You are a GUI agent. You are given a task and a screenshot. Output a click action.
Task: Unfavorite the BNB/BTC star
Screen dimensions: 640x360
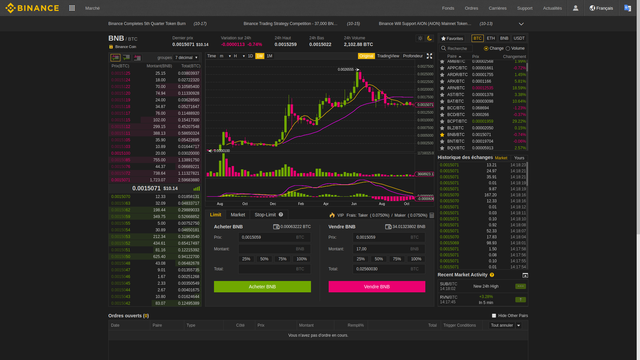(442, 135)
